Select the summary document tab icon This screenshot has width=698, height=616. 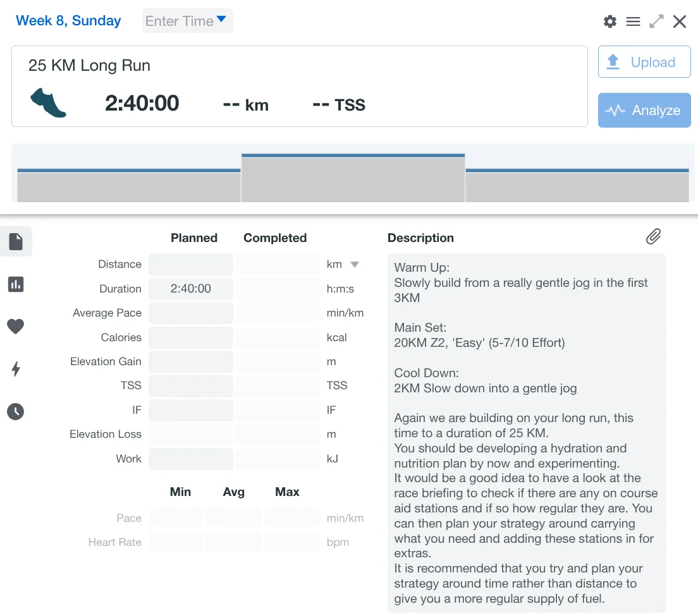[x=16, y=241]
